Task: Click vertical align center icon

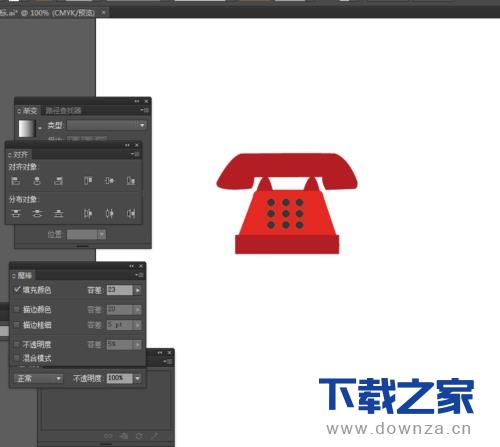Action: point(110,181)
